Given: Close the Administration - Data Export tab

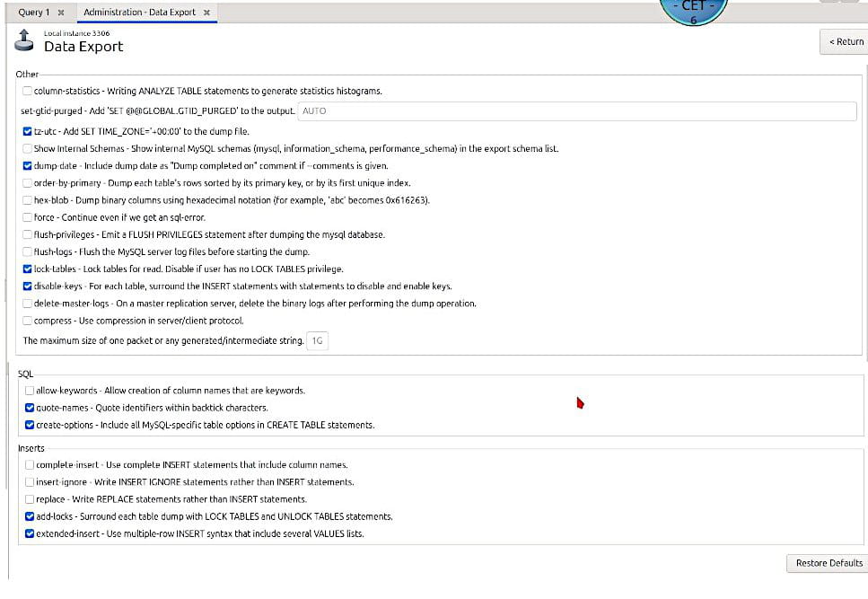Looking at the screenshot, I should tap(206, 13).
